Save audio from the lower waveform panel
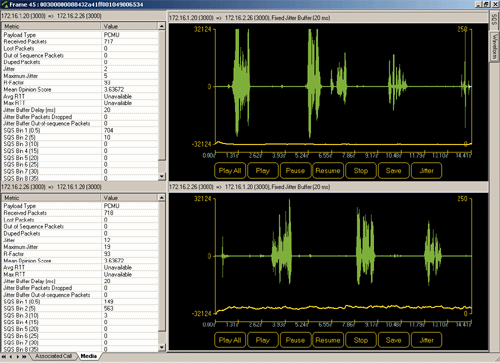500x363 pixels. [x=394, y=340]
